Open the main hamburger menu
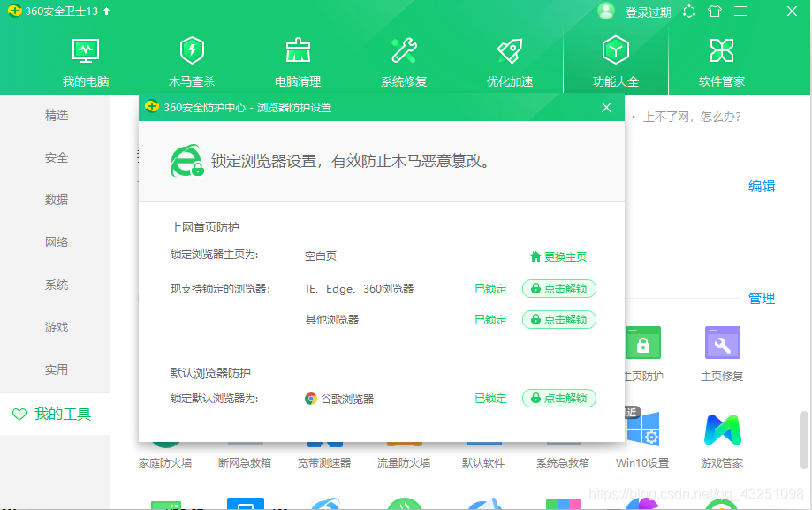The width and height of the screenshot is (812, 510). (740, 11)
